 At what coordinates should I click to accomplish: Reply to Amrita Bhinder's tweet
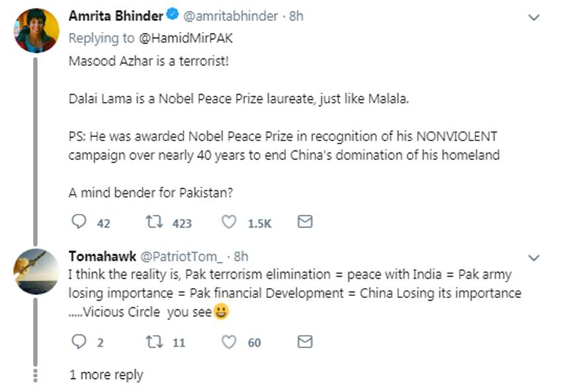click(79, 222)
